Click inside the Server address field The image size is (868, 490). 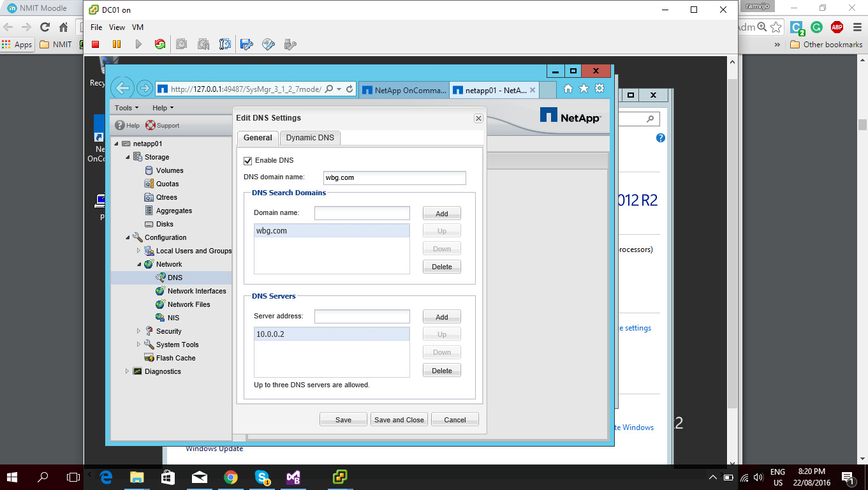pyautogui.click(x=362, y=316)
